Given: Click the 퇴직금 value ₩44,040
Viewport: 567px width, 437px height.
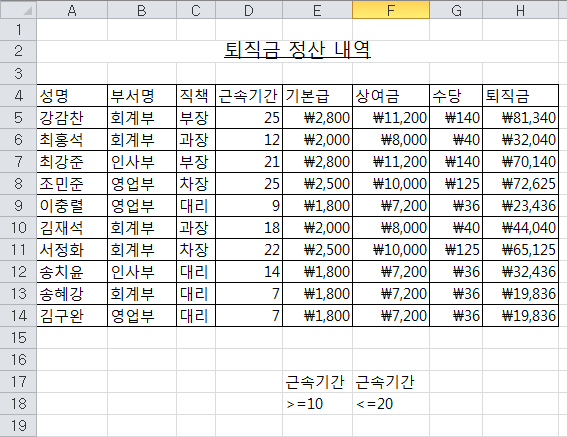Looking at the screenshot, I should pos(520,228).
